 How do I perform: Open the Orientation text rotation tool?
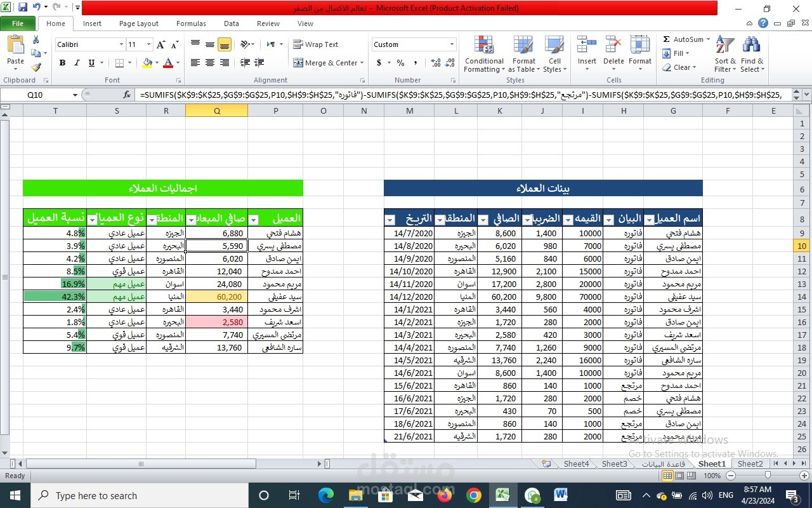pyautogui.click(x=245, y=44)
